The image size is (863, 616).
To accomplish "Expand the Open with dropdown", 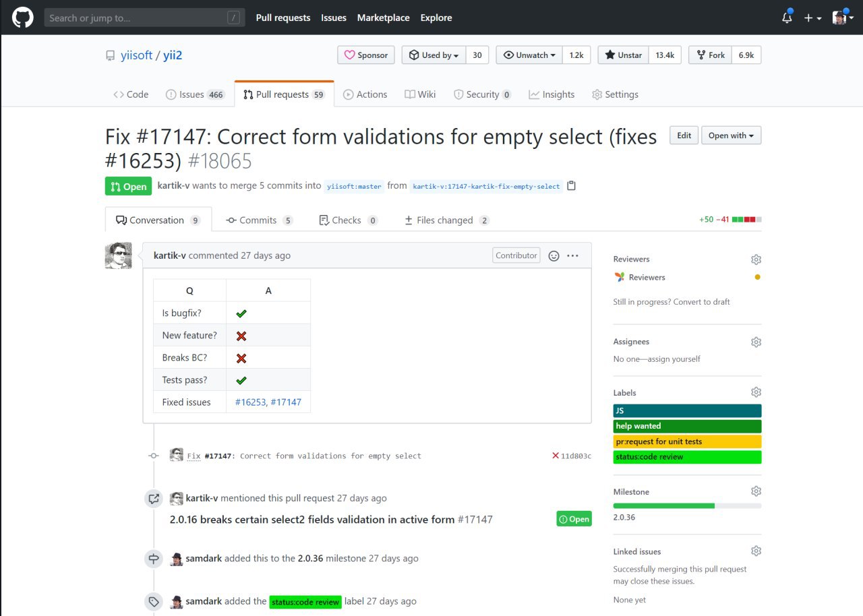I will [x=732, y=135].
